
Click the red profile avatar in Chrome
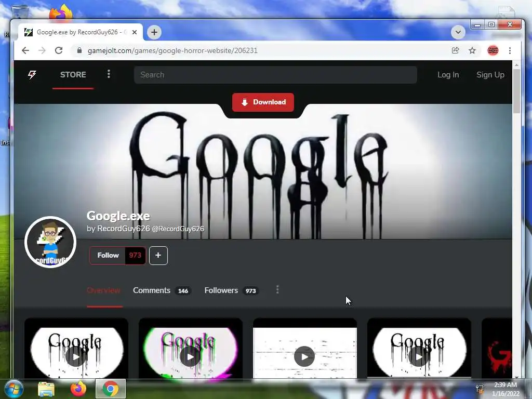[x=493, y=50]
